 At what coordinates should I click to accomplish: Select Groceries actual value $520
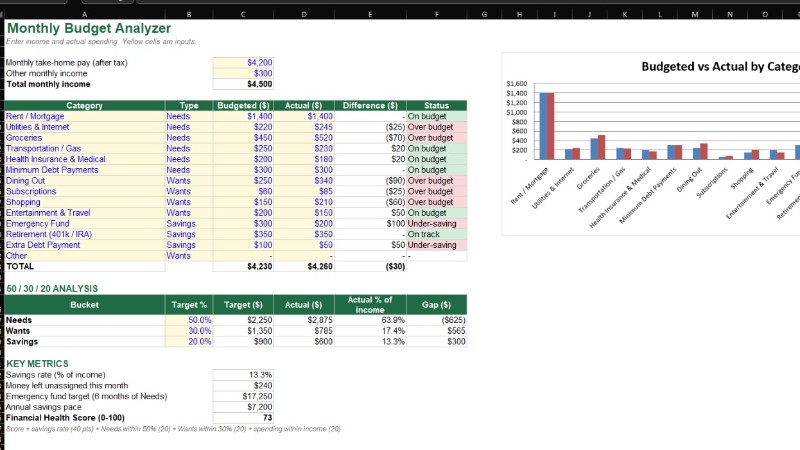tap(304, 138)
